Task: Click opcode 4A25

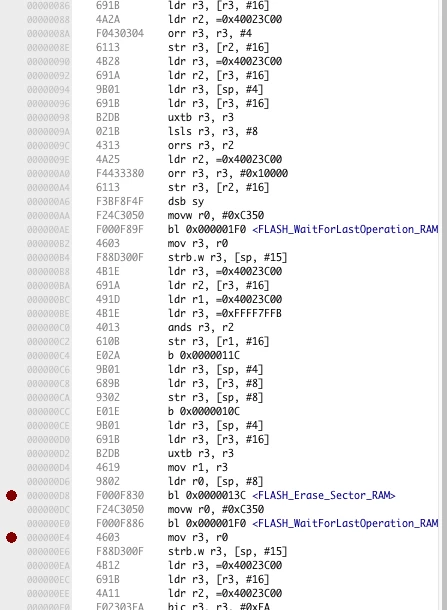Action: click(x=108, y=160)
